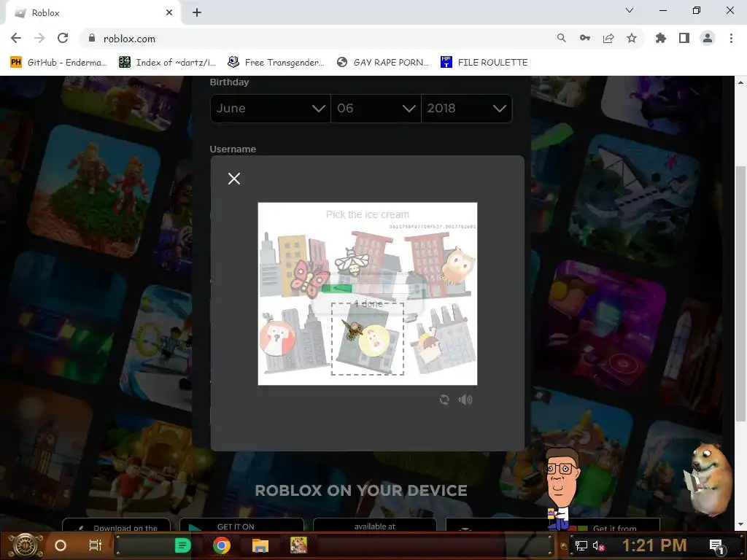The height and width of the screenshot is (560, 747).
Task: Reload the Roblox page
Action: click(x=63, y=38)
